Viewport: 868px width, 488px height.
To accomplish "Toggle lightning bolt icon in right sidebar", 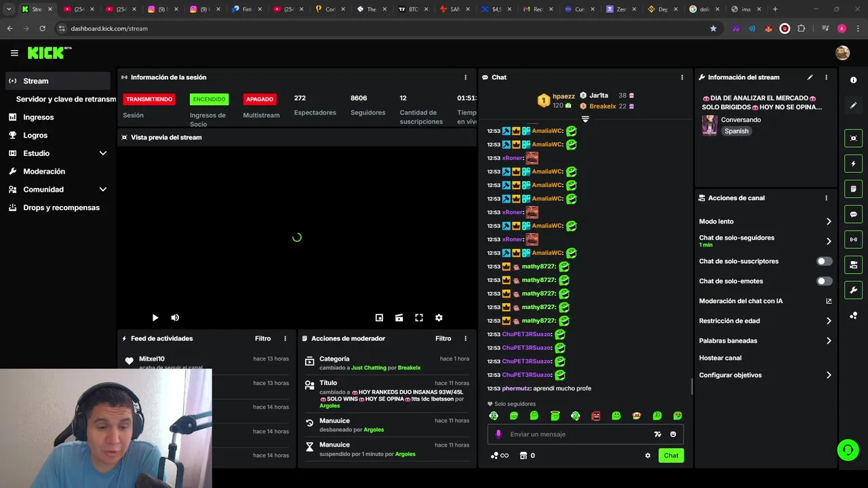I will [x=853, y=163].
